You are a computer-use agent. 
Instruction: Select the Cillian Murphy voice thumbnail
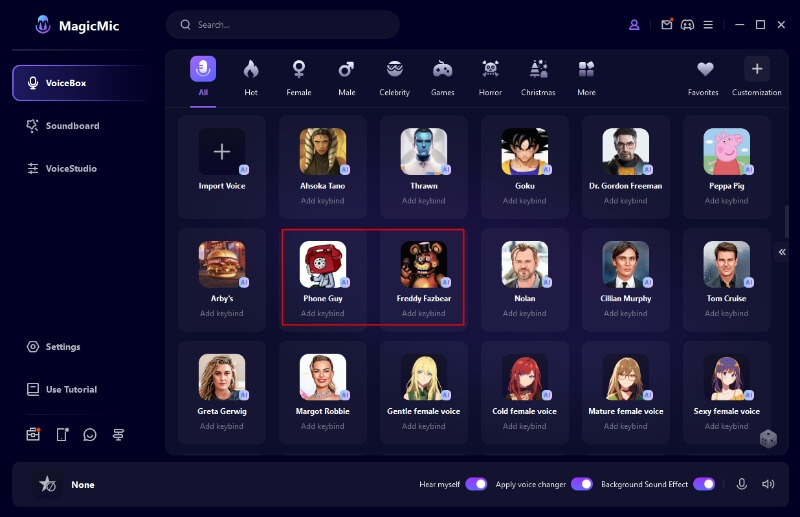[626, 264]
